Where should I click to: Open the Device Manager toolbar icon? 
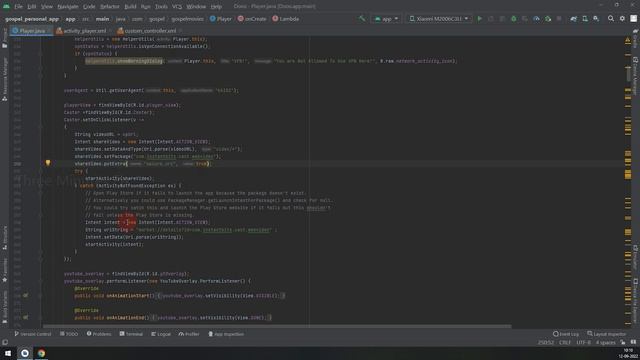(585, 19)
